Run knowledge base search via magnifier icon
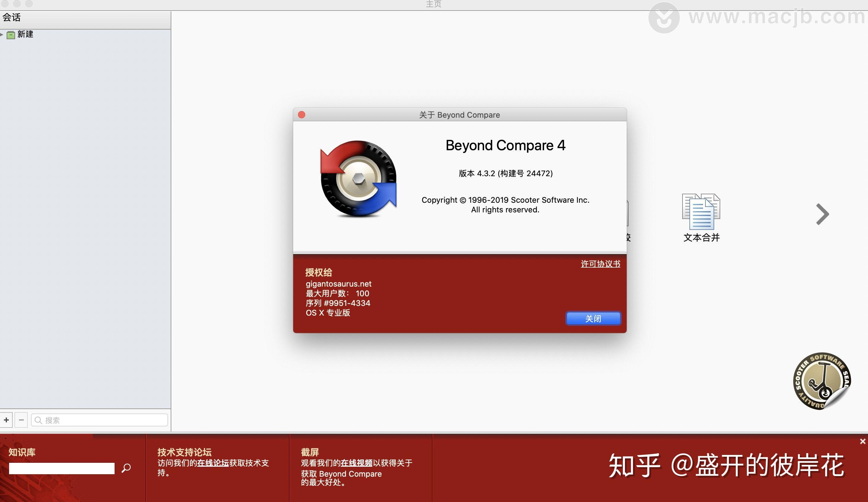The image size is (868, 502). [126, 468]
